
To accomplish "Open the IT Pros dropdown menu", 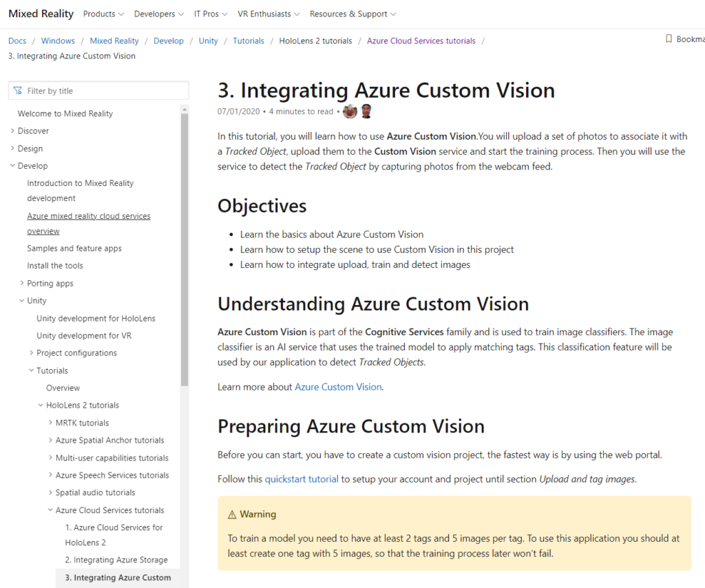I will click(211, 14).
